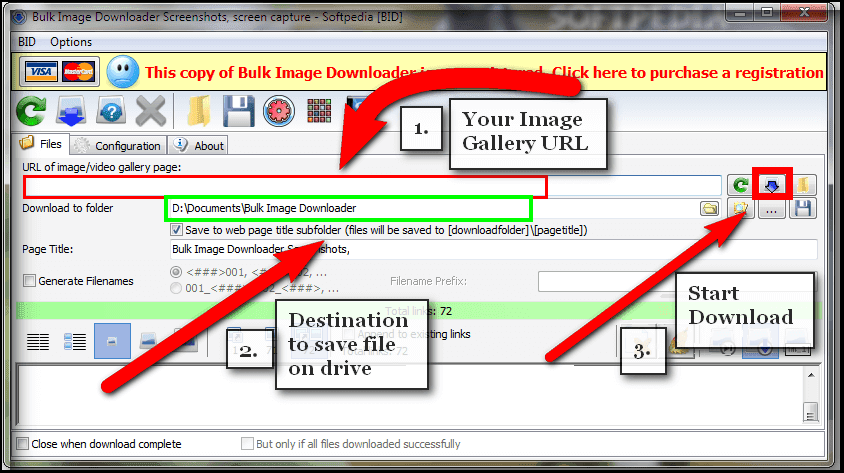Open help with the question-mark toolbar icon
This screenshot has height=473, width=844.
click(x=111, y=111)
